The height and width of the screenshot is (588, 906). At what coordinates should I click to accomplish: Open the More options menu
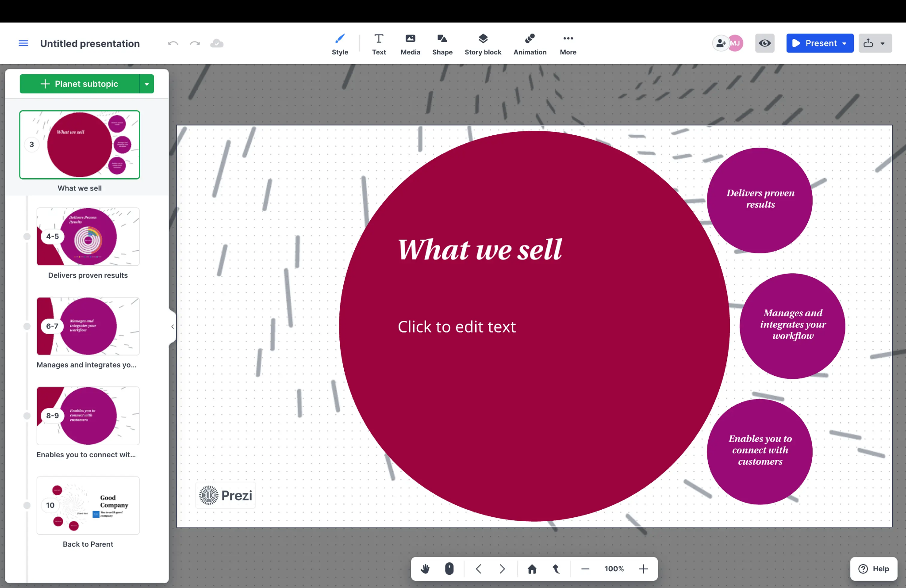(x=568, y=44)
